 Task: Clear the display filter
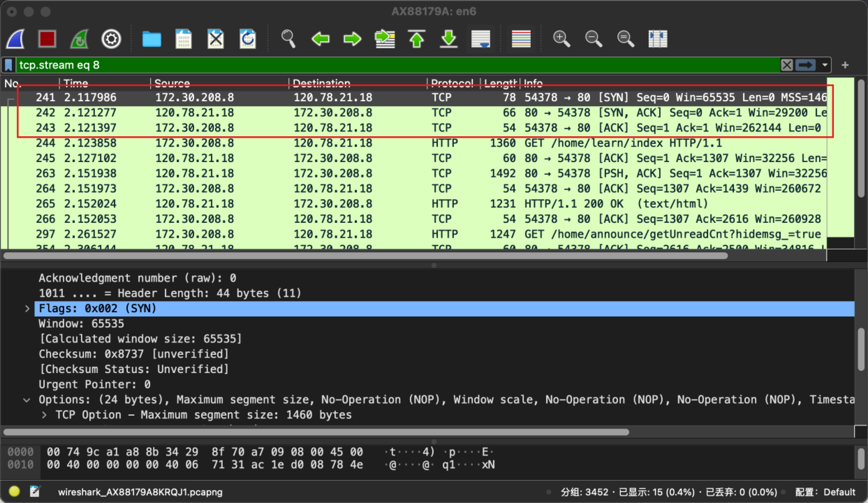[x=787, y=65]
